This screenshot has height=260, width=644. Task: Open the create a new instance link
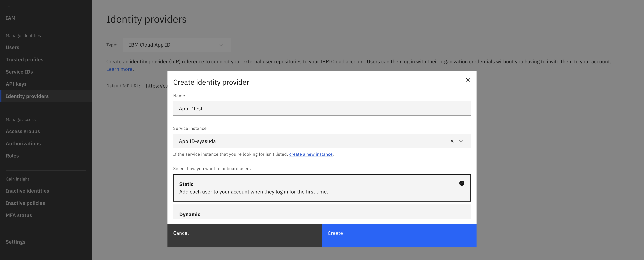[x=311, y=154]
